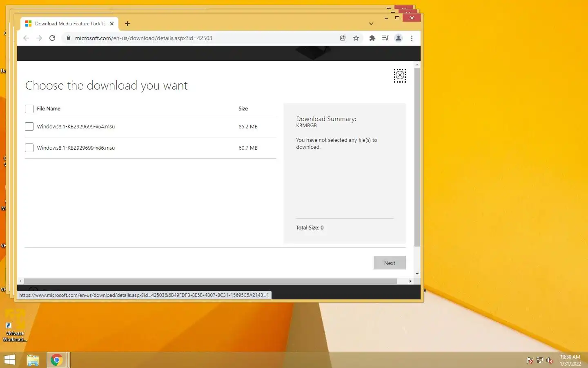Open VMware Workstation desktop shortcut
Image resolution: width=588 pixels, height=368 pixels.
coord(15,326)
